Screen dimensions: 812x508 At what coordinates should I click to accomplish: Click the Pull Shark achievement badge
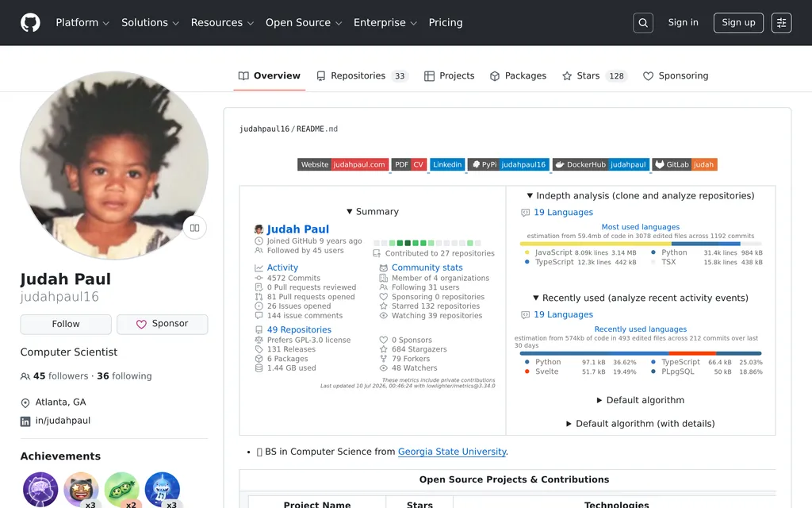(162, 489)
